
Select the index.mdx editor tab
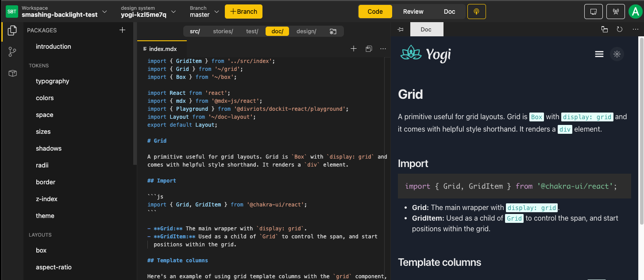(162, 49)
